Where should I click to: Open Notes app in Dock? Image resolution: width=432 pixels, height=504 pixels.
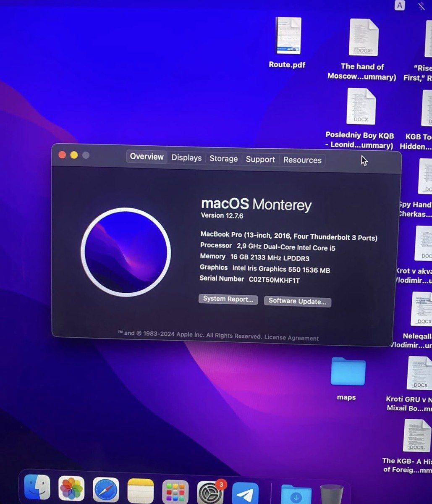tap(140, 491)
